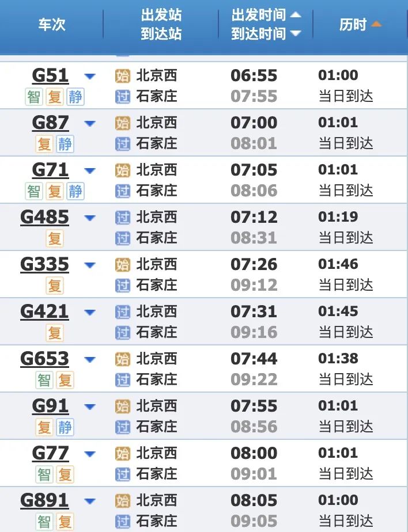Click the 静 quiet-car badge under G87
The height and width of the screenshot is (532, 408).
click(x=65, y=144)
